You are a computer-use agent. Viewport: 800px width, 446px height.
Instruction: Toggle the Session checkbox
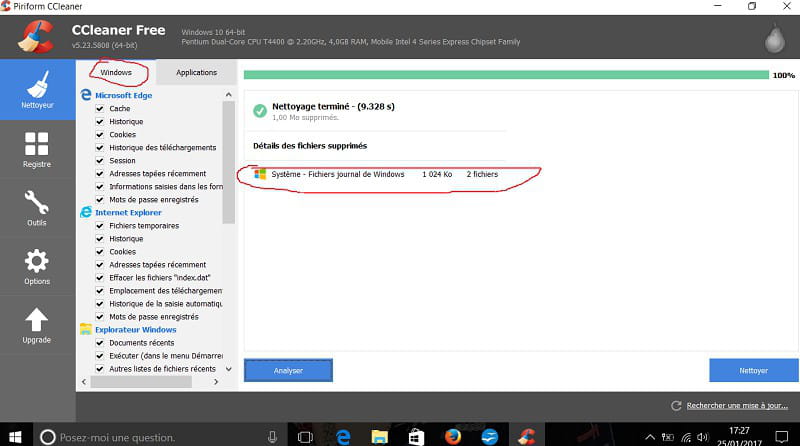[100, 160]
